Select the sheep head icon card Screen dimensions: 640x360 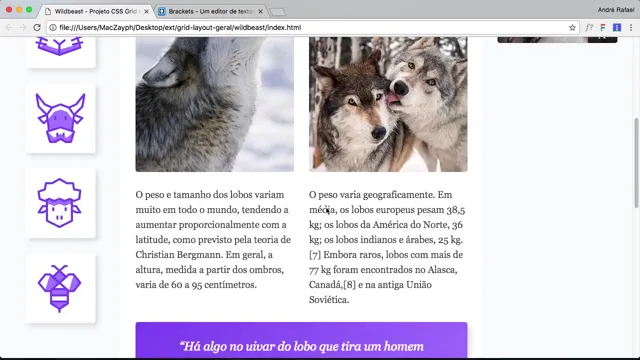(x=60, y=203)
